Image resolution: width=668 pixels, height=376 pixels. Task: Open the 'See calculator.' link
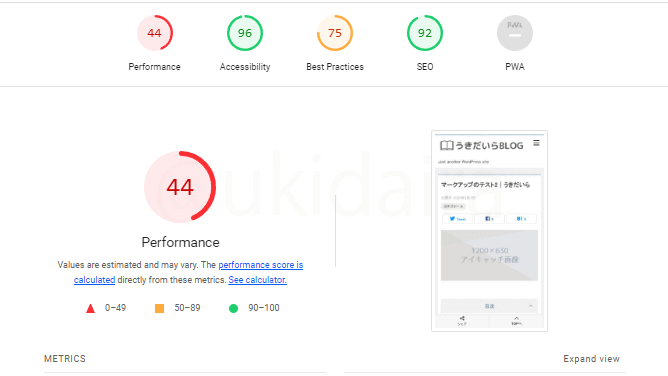click(x=257, y=280)
